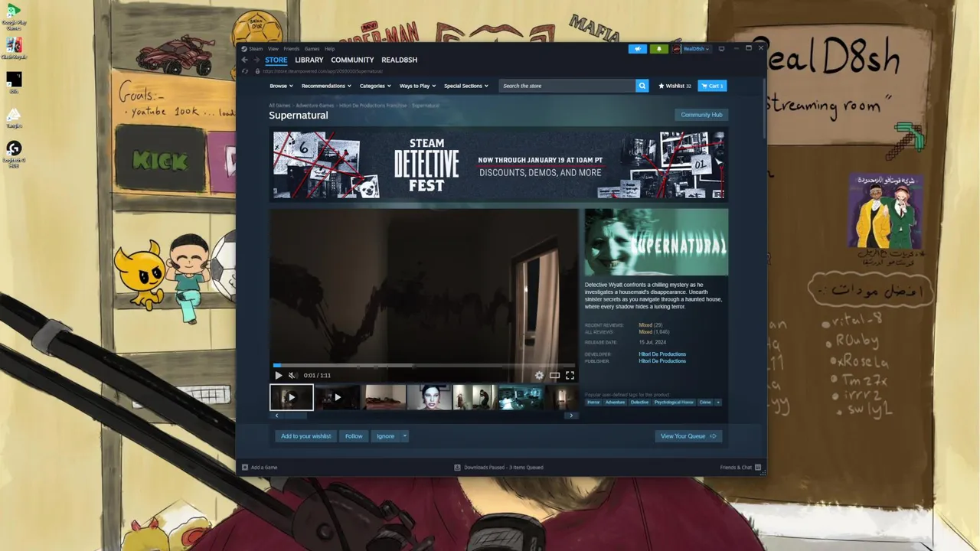Open video settings gear
This screenshot has width=980, height=551.
[539, 375]
